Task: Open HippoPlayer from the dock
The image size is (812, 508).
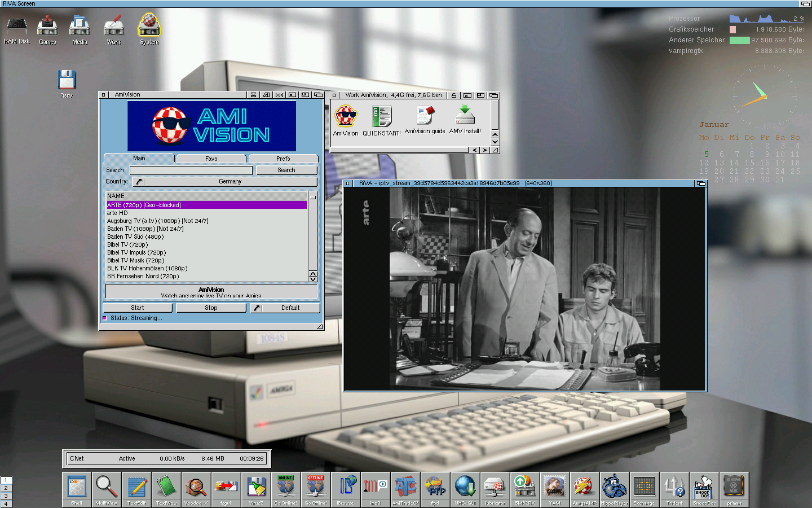Action: [x=614, y=489]
